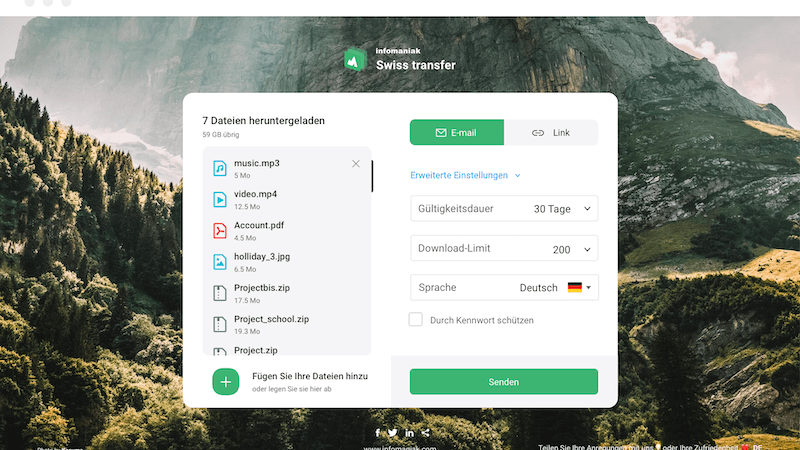This screenshot has height=450, width=800.
Task: Click the file list scrollbar
Action: click(372, 176)
